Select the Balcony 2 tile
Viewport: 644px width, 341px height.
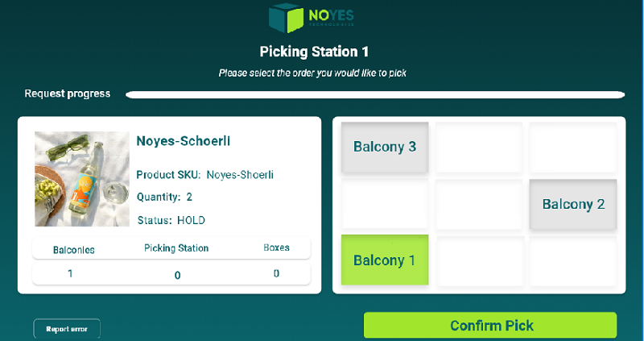573,204
